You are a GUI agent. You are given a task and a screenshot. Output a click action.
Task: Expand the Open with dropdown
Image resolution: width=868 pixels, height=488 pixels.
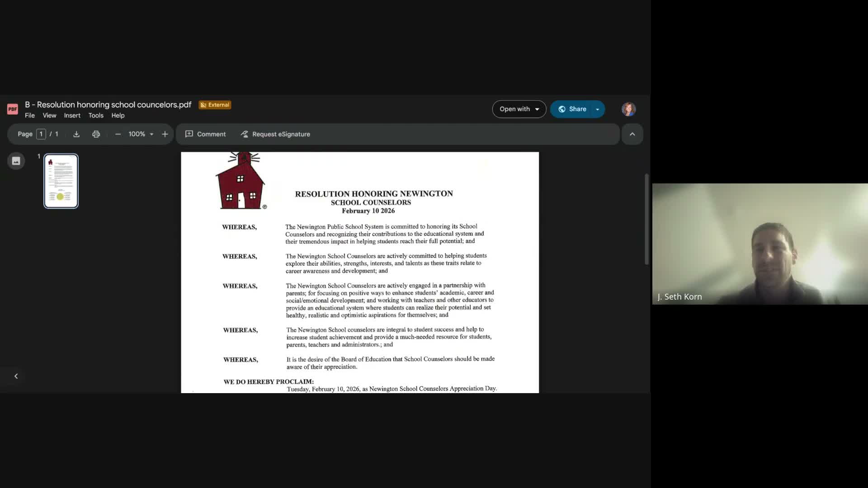pyautogui.click(x=519, y=109)
